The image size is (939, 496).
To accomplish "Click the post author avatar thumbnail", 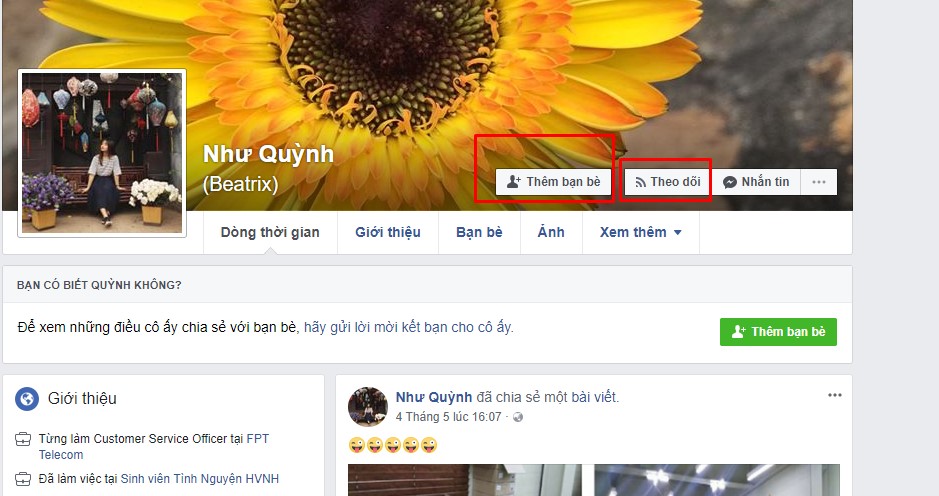I will pos(368,407).
